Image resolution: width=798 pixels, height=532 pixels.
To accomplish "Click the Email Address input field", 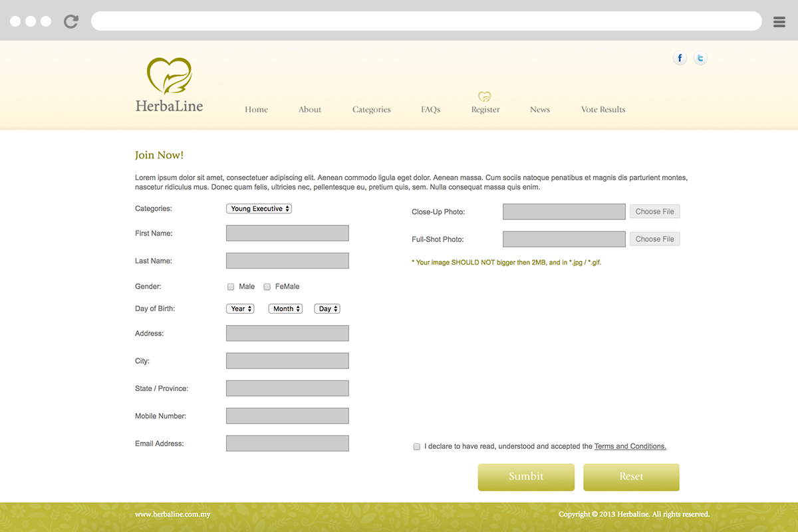I will [x=287, y=444].
